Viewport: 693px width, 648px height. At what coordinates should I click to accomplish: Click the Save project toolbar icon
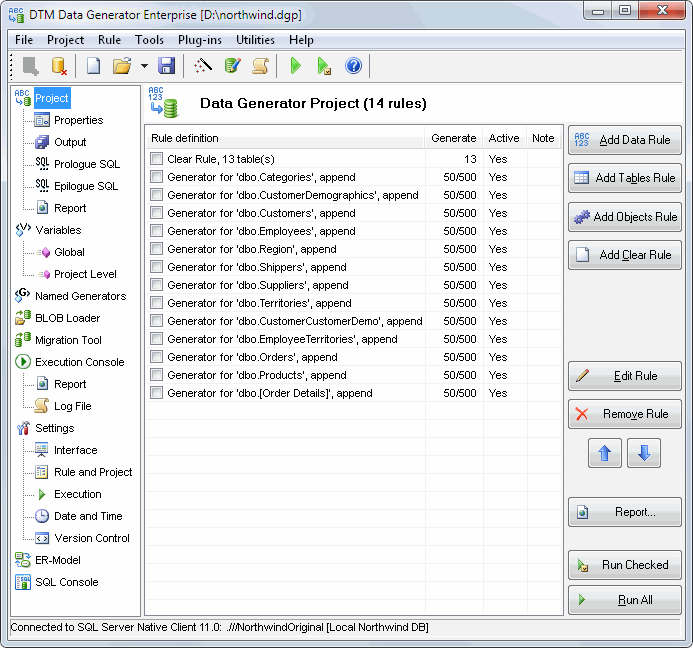point(167,66)
